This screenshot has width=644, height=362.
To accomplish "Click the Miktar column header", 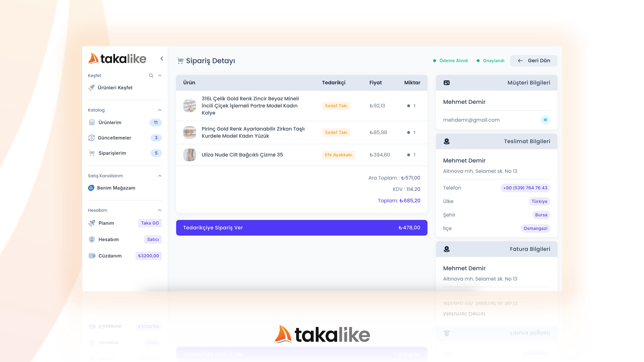I will tap(412, 83).
